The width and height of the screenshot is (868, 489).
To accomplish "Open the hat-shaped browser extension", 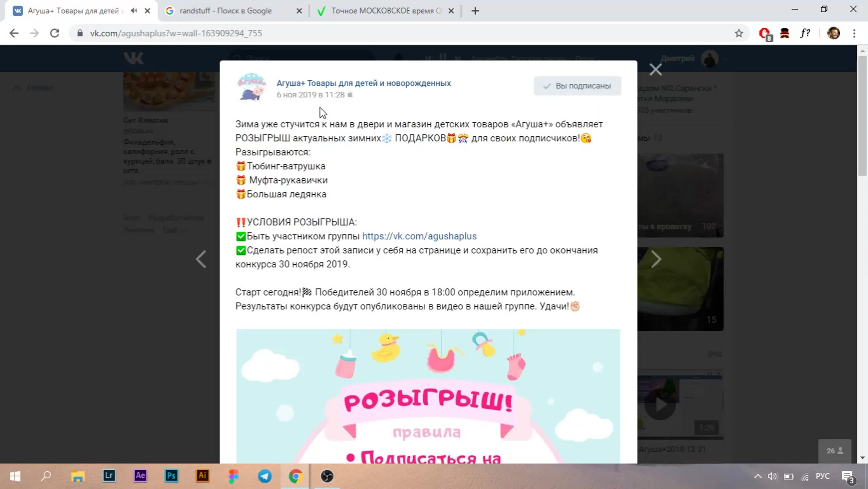I will [x=785, y=33].
